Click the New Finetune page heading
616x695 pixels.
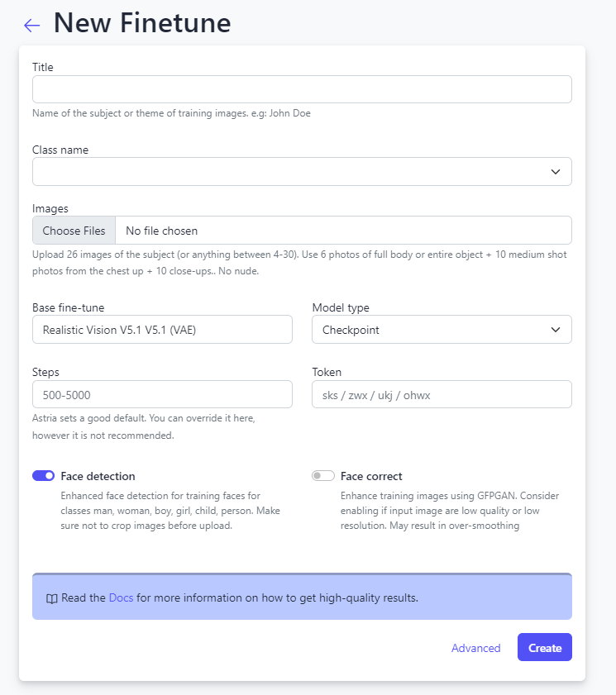point(142,23)
